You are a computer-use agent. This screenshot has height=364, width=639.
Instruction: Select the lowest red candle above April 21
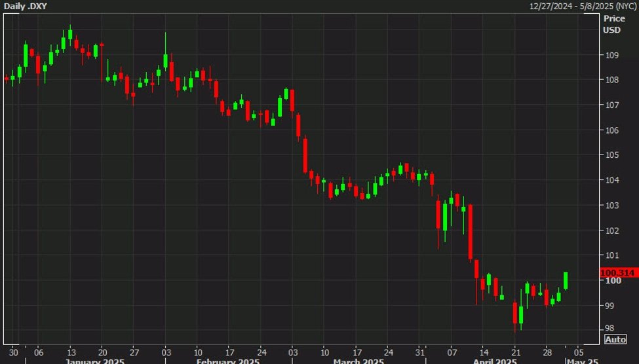tap(515, 313)
